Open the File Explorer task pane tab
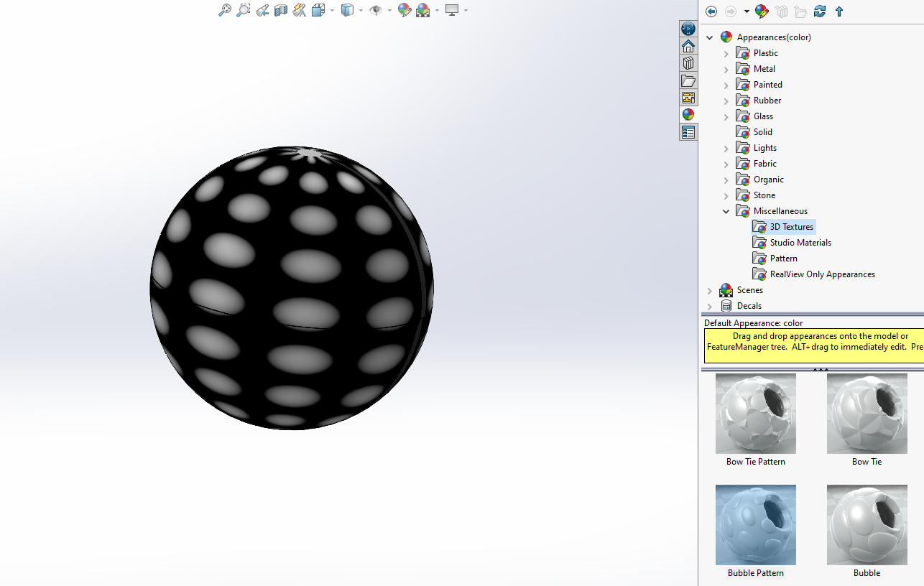Screen dimensions: 924x586 (x=688, y=80)
